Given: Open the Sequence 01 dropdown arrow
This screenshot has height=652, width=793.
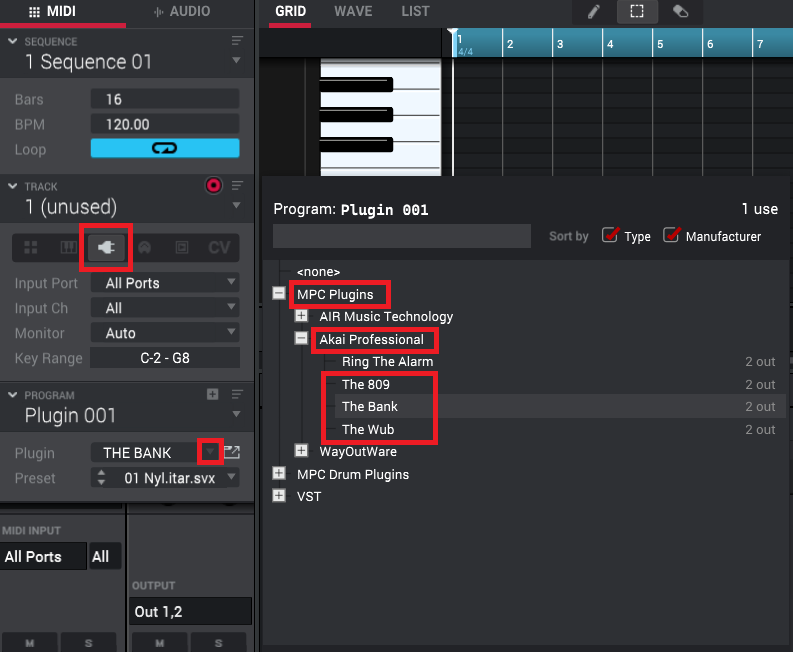Looking at the screenshot, I should click(236, 60).
